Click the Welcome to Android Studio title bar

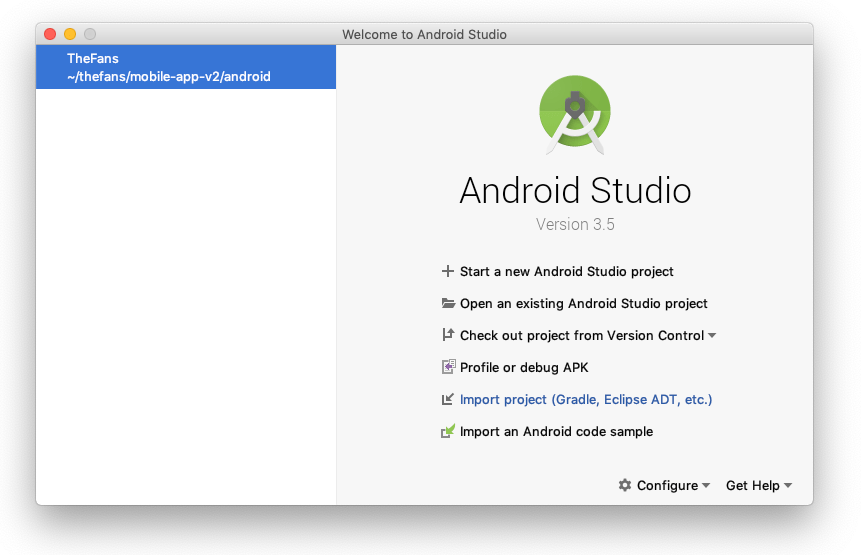(x=424, y=34)
